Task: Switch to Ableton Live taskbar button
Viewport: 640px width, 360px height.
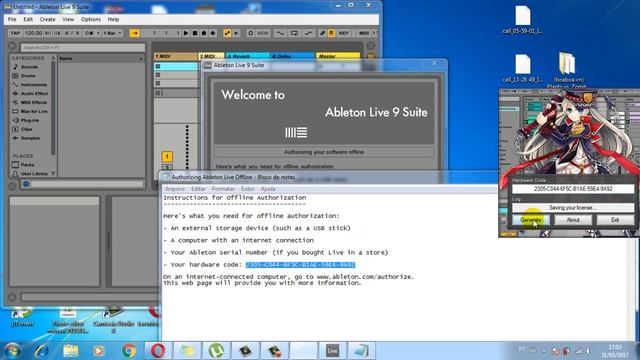Action: 332,351
